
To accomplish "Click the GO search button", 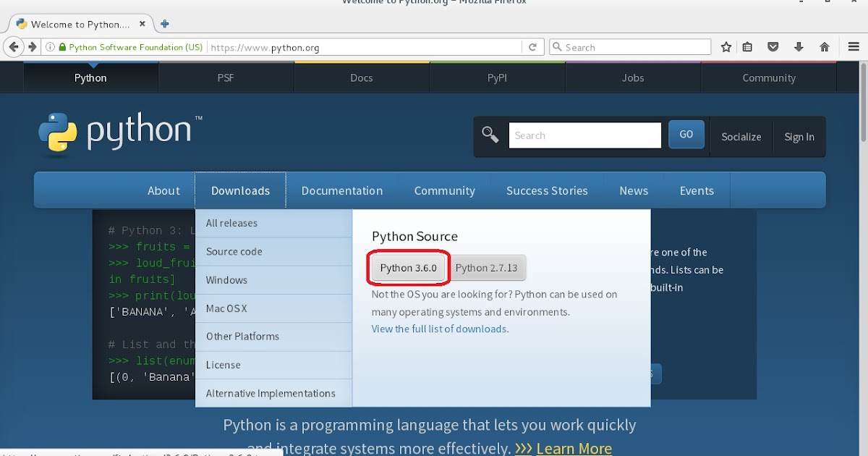I will (x=686, y=135).
